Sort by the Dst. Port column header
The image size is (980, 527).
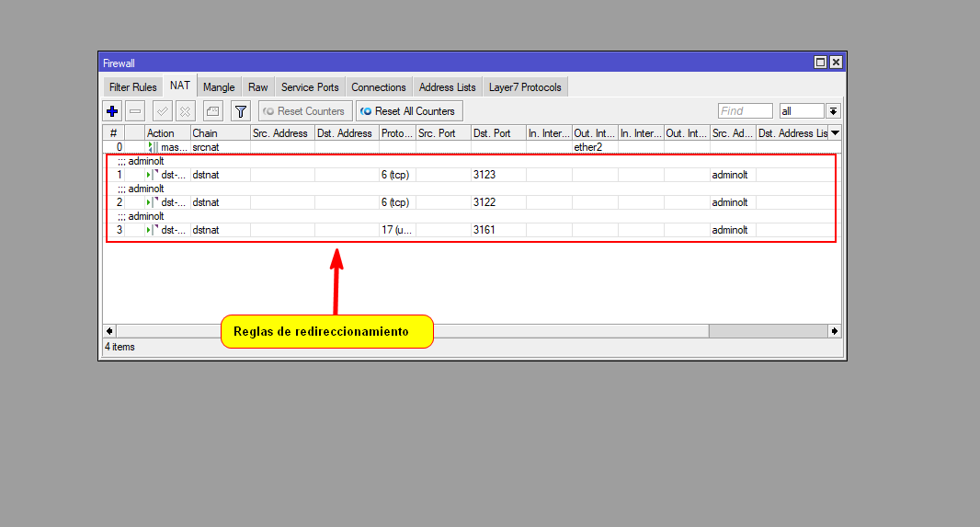tap(497, 133)
